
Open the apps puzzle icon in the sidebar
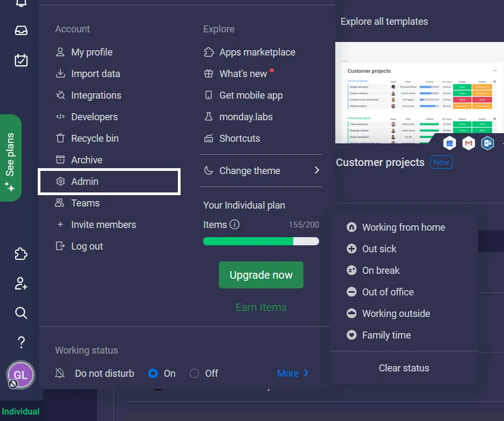[21, 253]
